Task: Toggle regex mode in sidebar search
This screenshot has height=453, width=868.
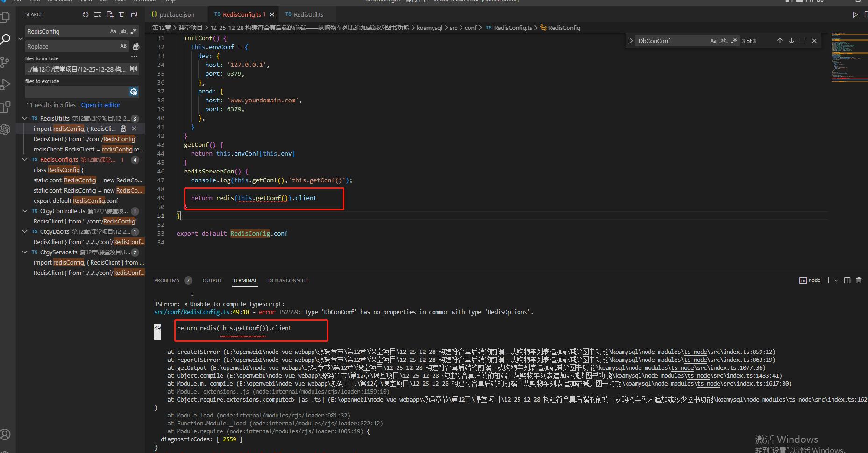Action: (x=134, y=31)
